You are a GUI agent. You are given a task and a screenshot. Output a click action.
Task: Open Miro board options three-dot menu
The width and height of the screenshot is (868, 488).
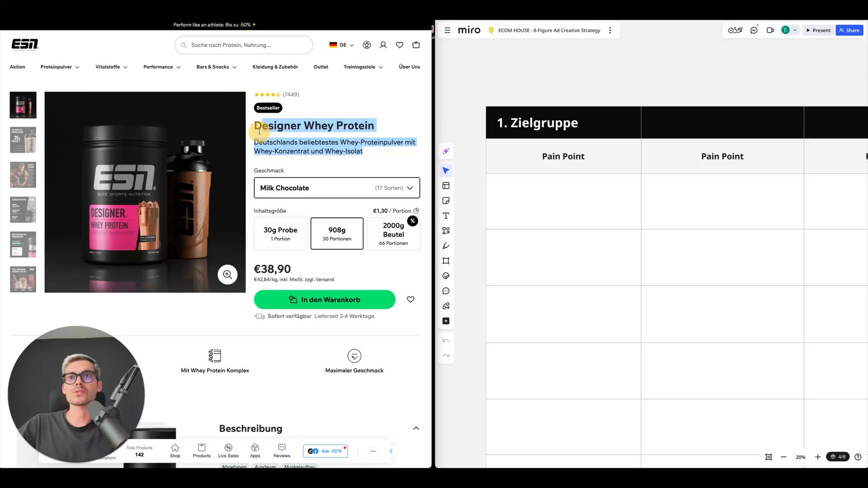610,30
